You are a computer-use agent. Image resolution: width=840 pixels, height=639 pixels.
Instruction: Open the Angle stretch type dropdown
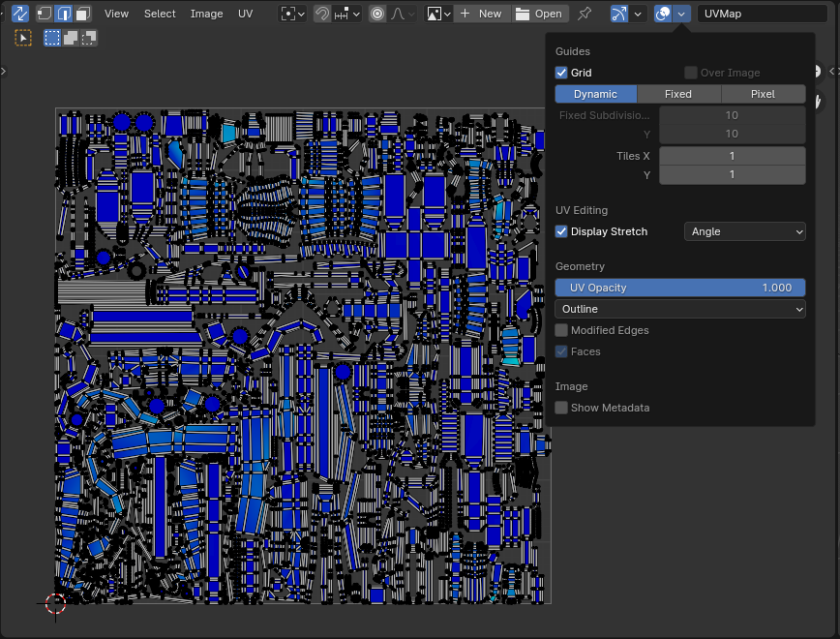tap(744, 231)
